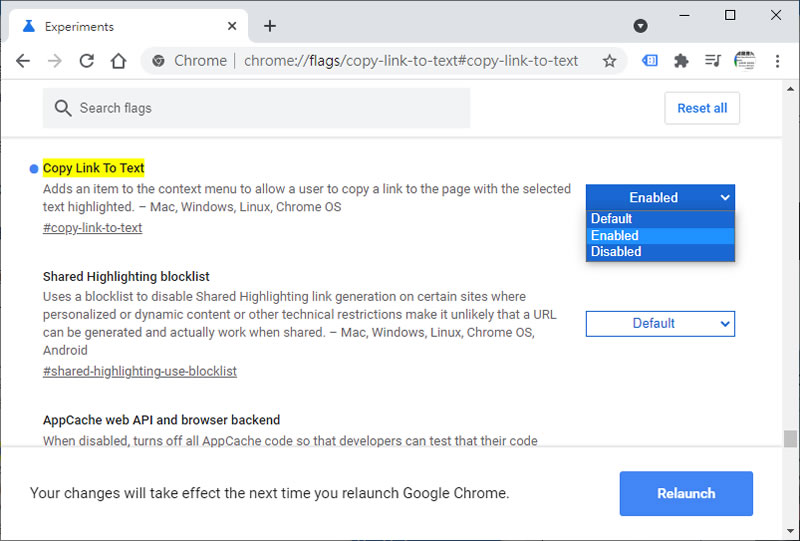Click the blue extension icon beside the star
Screen dimensions: 800x541
[649, 61]
